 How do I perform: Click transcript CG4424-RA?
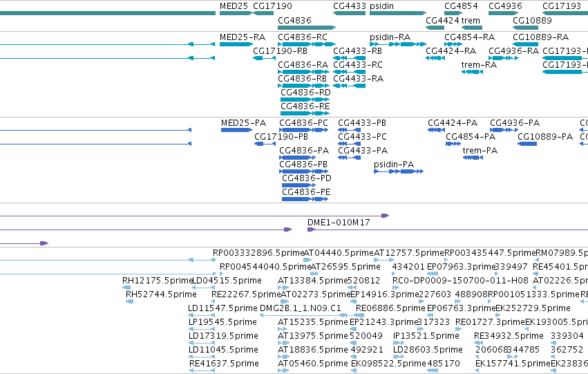coord(451,51)
